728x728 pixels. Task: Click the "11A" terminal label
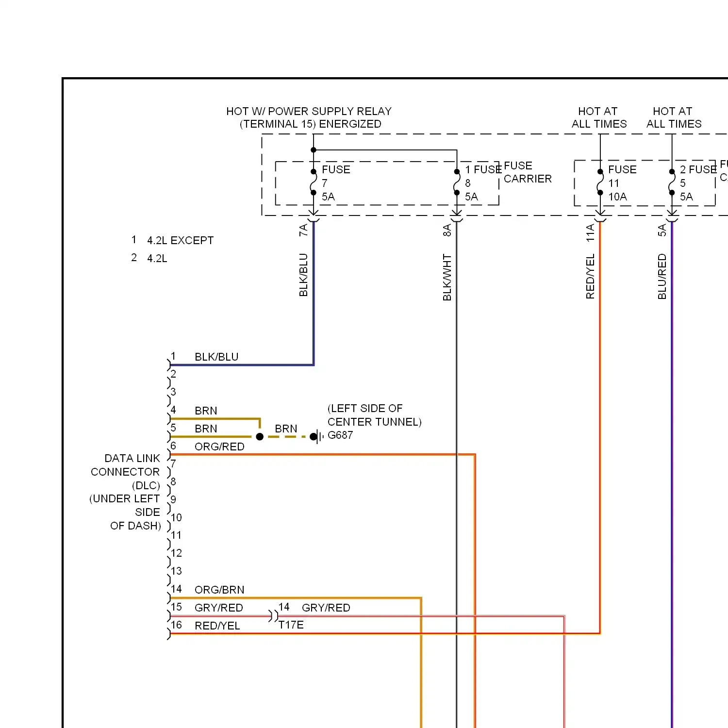(590, 233)
